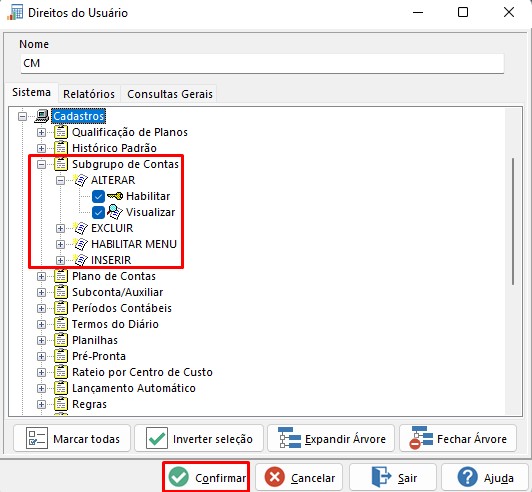The width and height of the screenshot is (532, 492).
Task: Close the Direitos do Usuário window
Action: pos(509,13)
